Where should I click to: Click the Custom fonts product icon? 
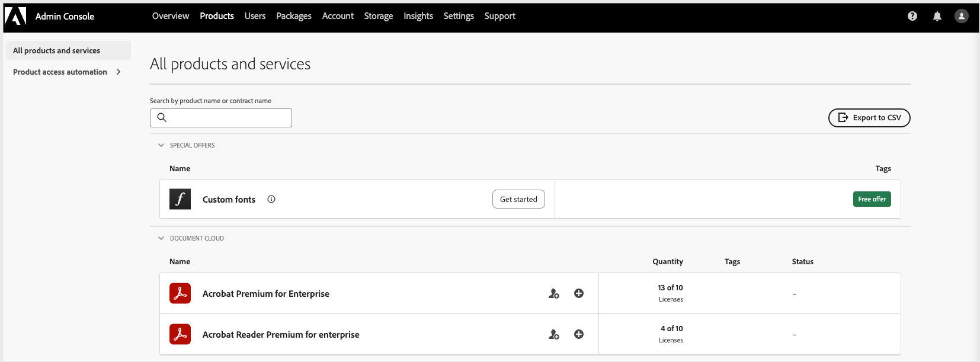[180, 199]
